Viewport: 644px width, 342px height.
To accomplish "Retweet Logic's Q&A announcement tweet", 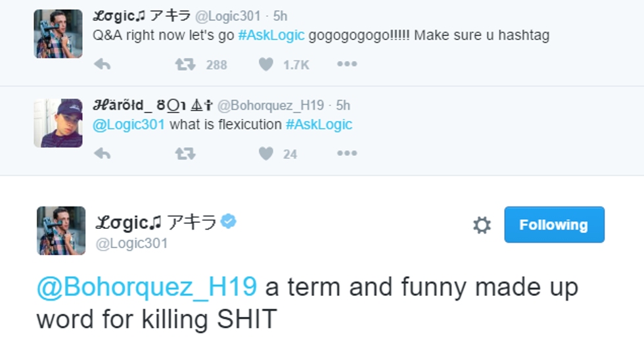I will 185,64.
